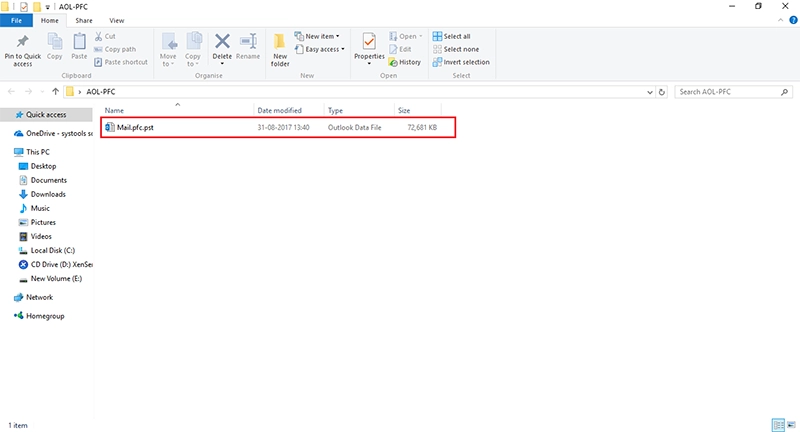800x432 pixels.
Task: Open the File menu tab
Action: click(x=16, y=20)
